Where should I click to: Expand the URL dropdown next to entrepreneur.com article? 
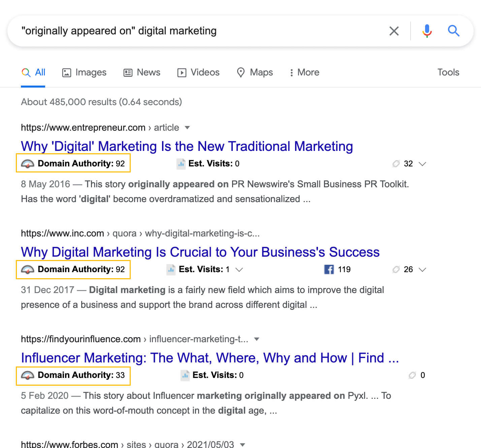(x=187, y=128)
